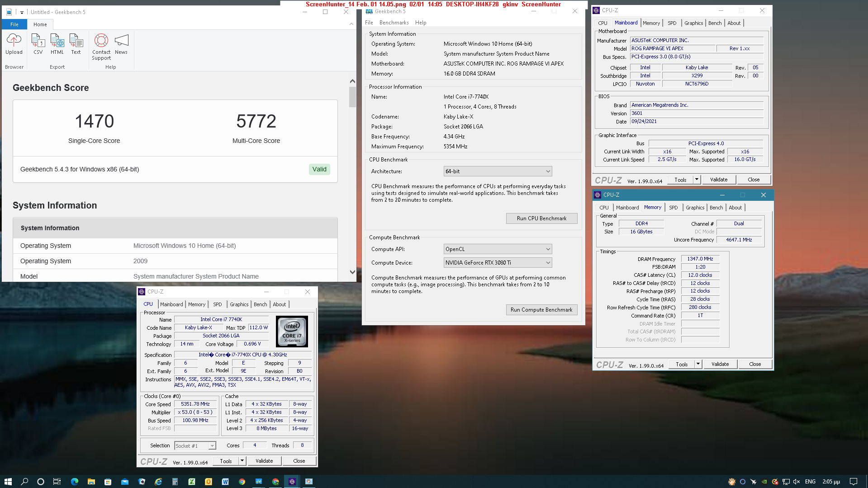The height and width of the screenshot is (488, 868).
Task: Open CPU tab in top-right CPU-Z Mainboard window
Action: (x=602, y=23)
